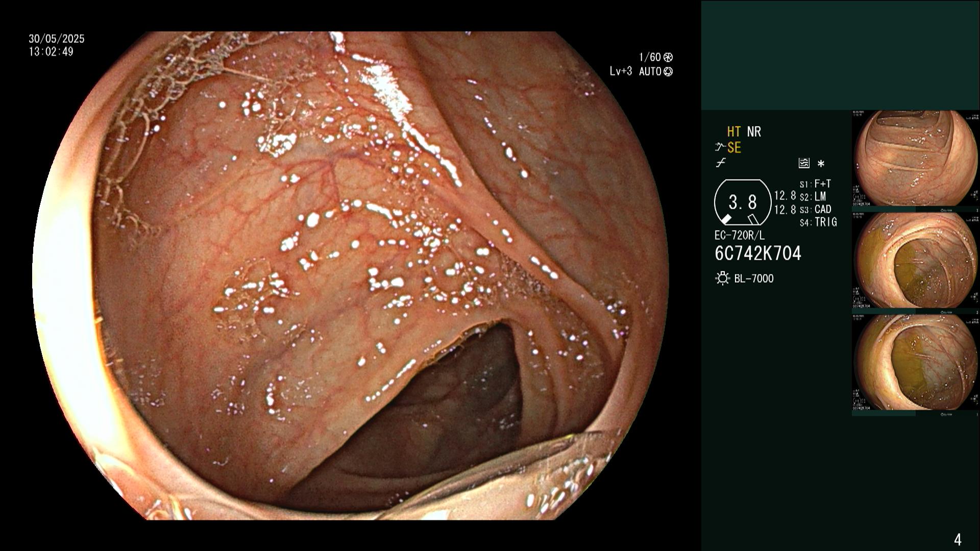Click the upper 12.8 value
980x551 pixels.
pos(785,196)
